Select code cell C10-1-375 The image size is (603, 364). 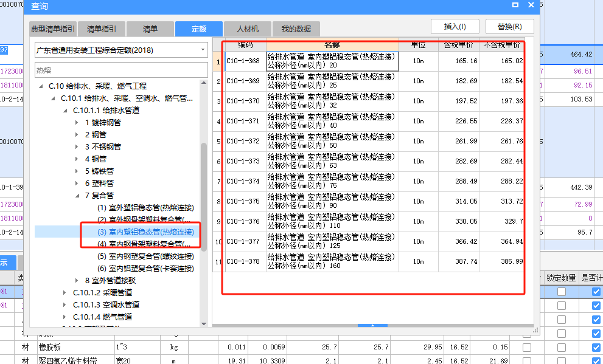(245, 201)
